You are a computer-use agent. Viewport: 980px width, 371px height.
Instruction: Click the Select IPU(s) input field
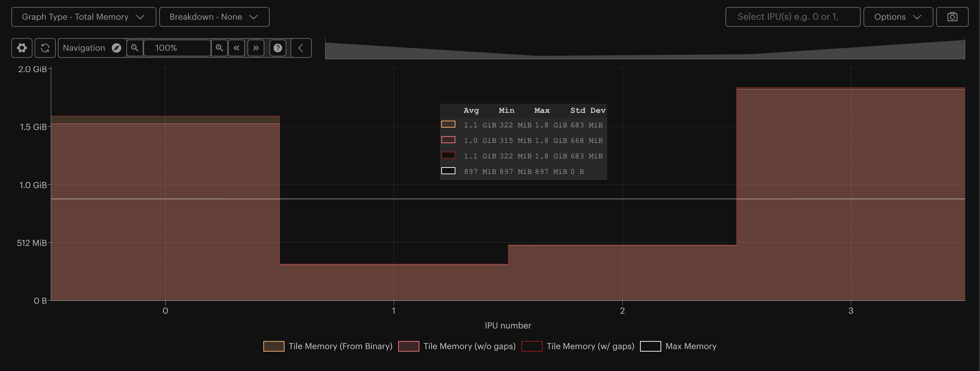[x=793, y=17]
